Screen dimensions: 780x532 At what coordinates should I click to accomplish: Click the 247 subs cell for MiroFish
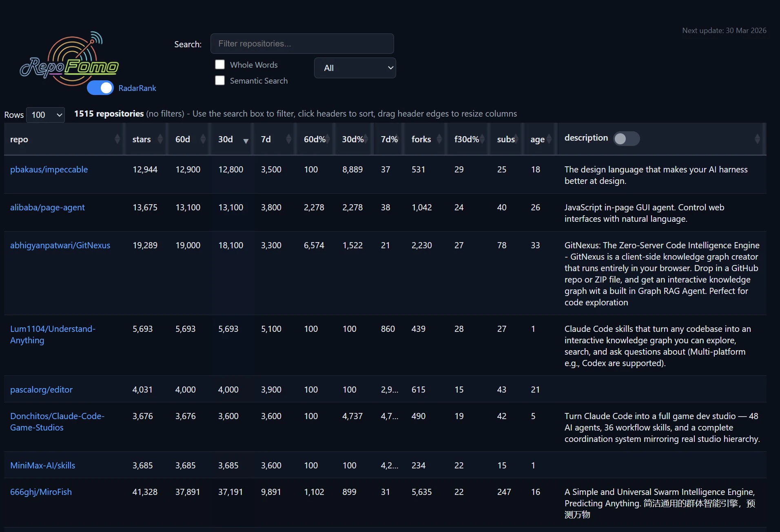(x=504, y=492)
